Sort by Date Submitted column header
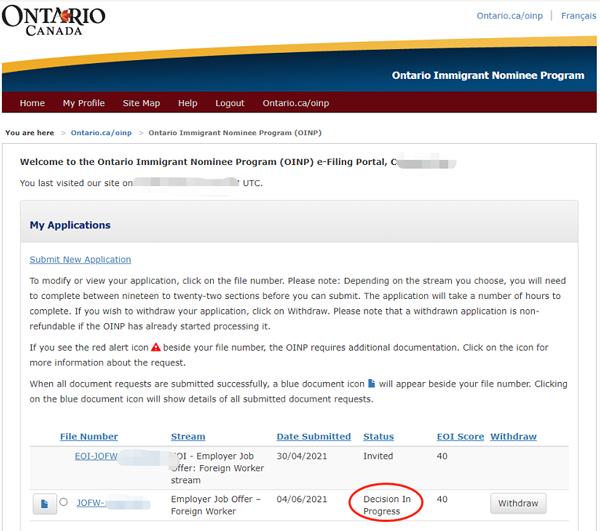The image size is (600, 531). tap(313, 437)
